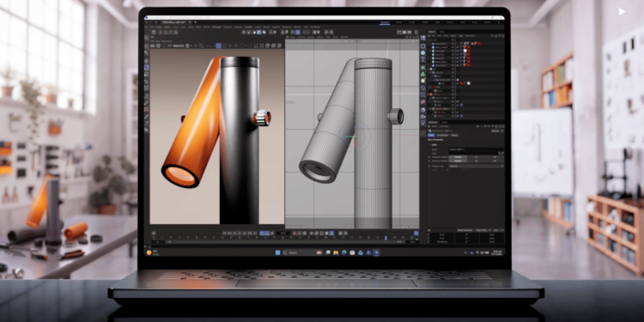Click highlighted blue button in render view toolbar
644x322 pixels.
point(218,46)
